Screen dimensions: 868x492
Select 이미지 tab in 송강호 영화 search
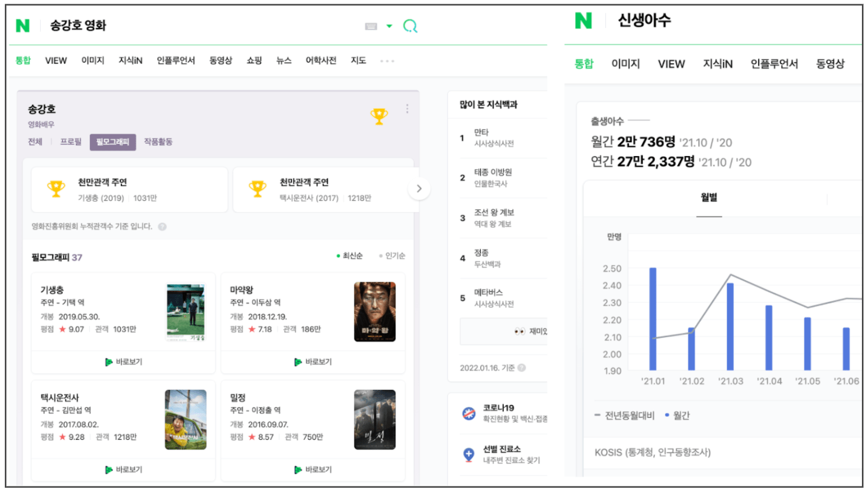pos(93,60)
